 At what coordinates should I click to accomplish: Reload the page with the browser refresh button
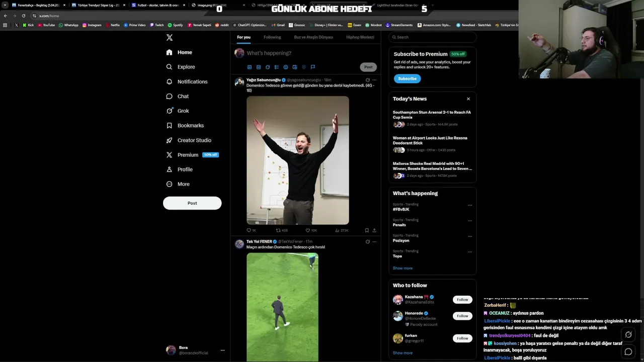(x=23, y=16)
